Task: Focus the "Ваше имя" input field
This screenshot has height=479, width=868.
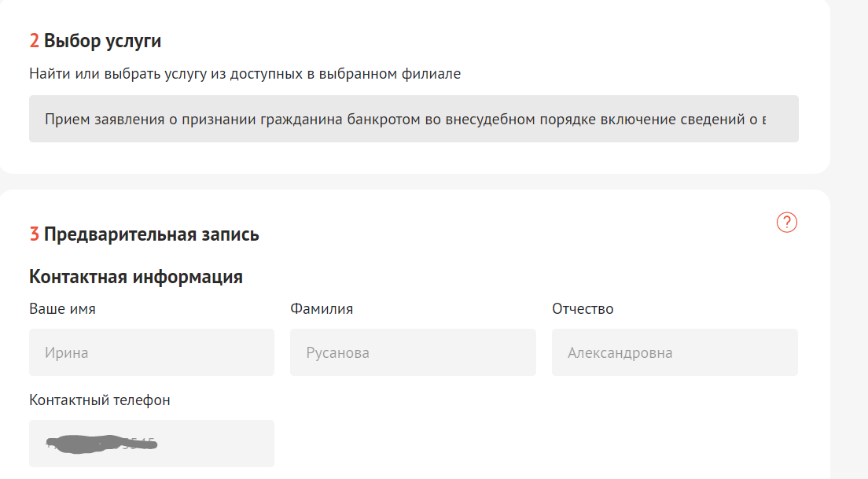Action: coord(152,352)
